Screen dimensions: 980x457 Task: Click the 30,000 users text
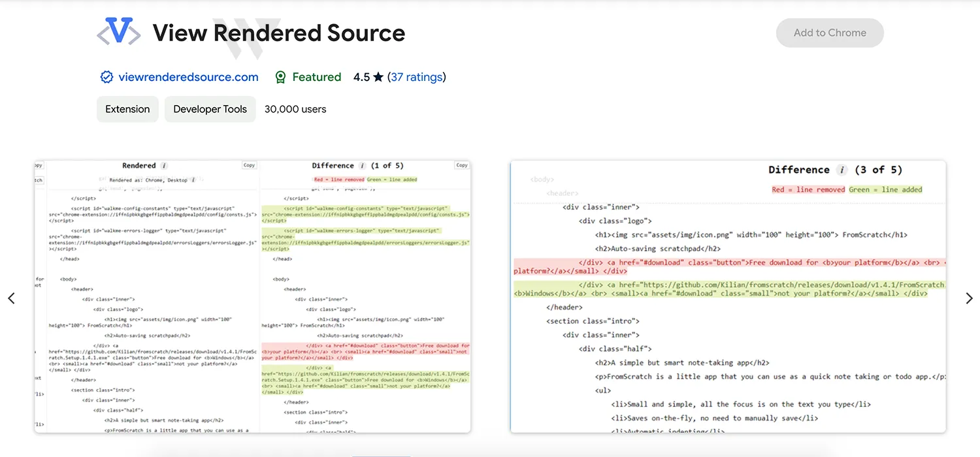coord(295,109)
